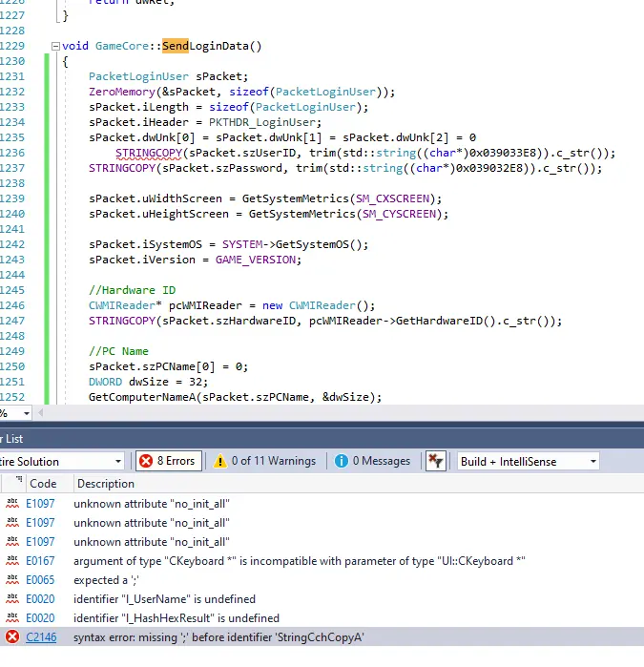
Task: Click the ZeroMemory macro on line 1232
Action: point(122,92)
